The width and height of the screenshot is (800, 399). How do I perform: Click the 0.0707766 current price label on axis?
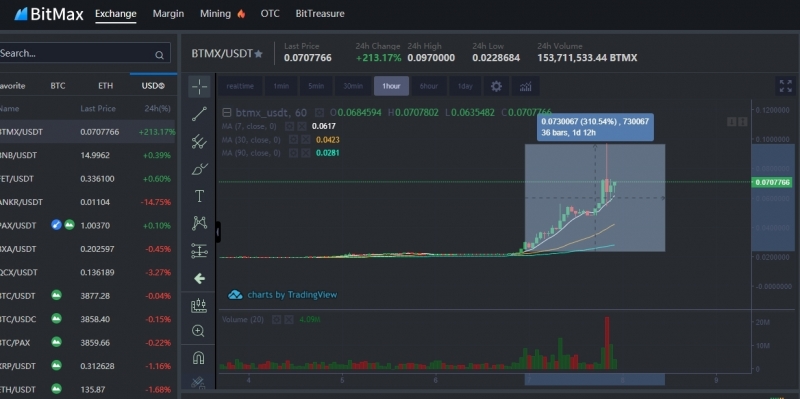(772, 182)
